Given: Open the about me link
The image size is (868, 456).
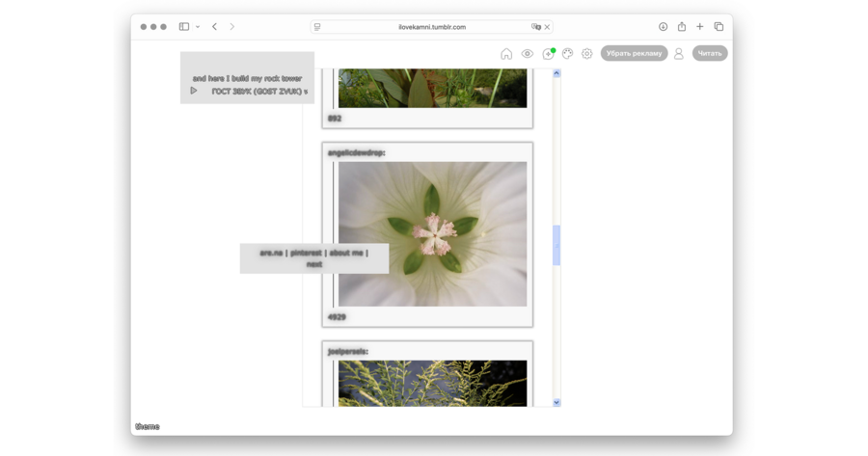Looking at the screenshot, I should click(346, 253).
